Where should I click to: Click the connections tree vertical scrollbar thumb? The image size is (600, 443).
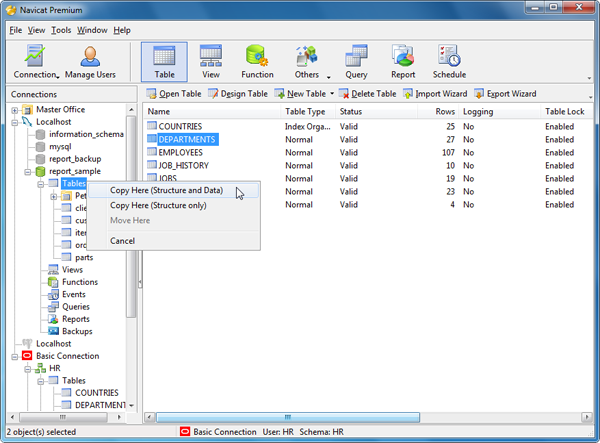131,217
